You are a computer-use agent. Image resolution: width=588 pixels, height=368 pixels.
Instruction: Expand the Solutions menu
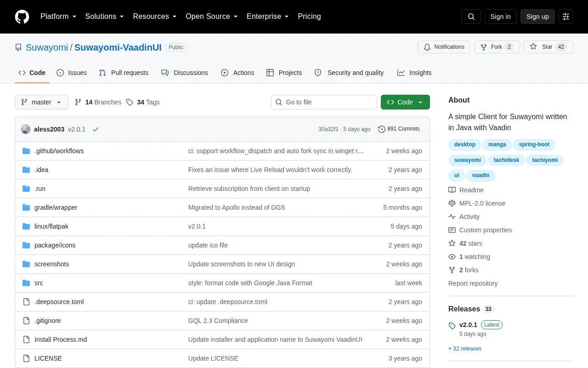(104, 17)
